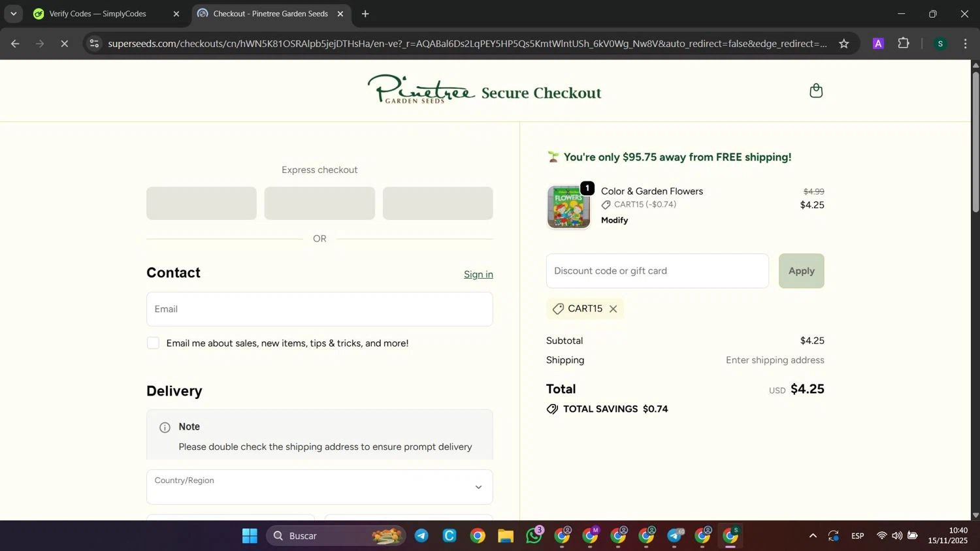Click the TOTAL SAVINGS $0.74 text
This screenshot has height=551, width=980.
[x=615, y=409]
